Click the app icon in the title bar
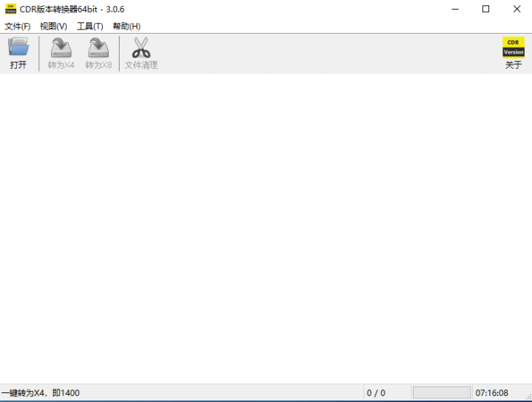The width and height of the screenshot is (532, 402). tap(10, 9)
